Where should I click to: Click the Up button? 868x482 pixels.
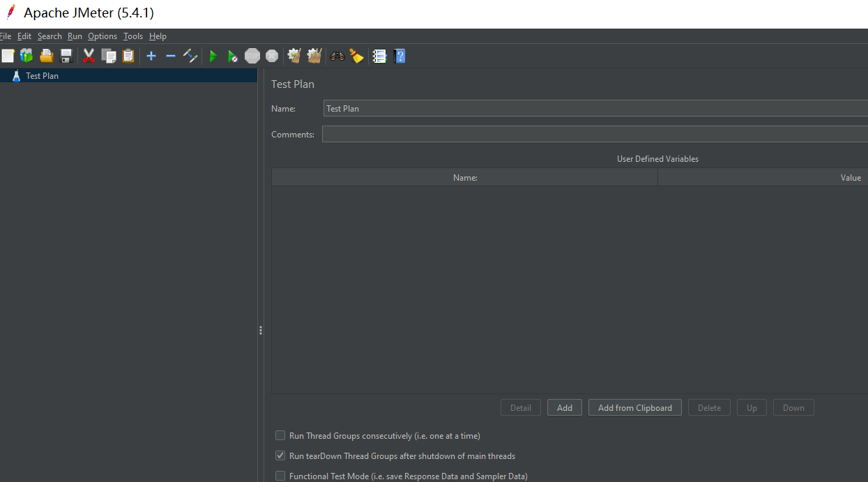point(752,407)
